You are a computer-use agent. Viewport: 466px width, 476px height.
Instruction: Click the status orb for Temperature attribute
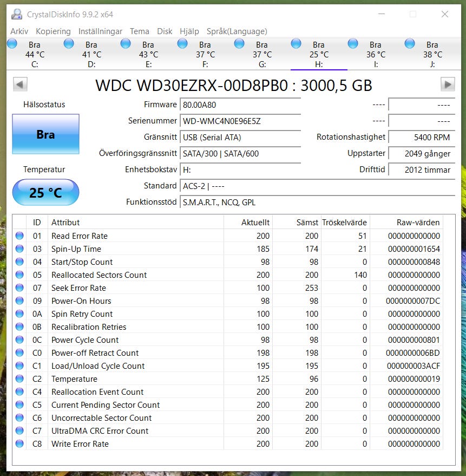pyautogui.click(x=19, y=379)
